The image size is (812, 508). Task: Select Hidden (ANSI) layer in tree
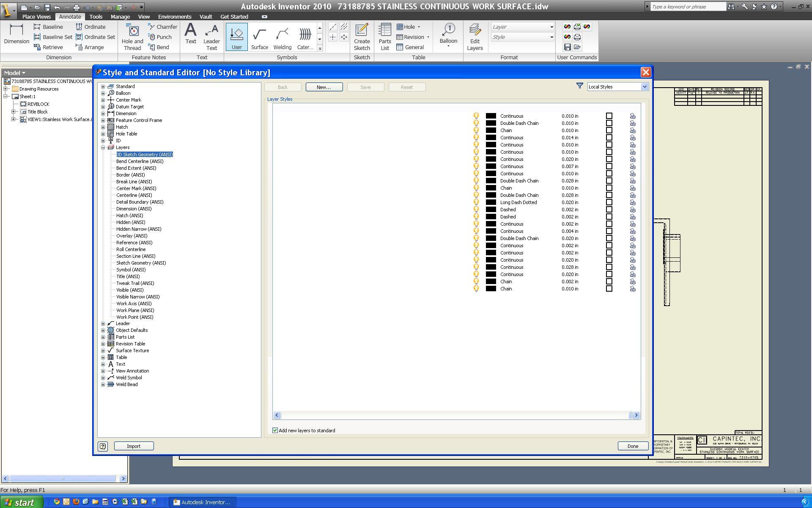pyautogui.click(x=131, y=222)
